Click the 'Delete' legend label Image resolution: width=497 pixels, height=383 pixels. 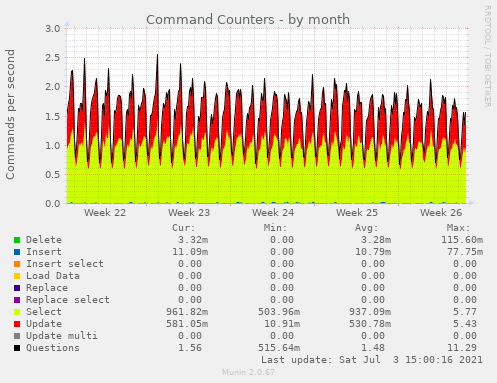tap(44, 240)
